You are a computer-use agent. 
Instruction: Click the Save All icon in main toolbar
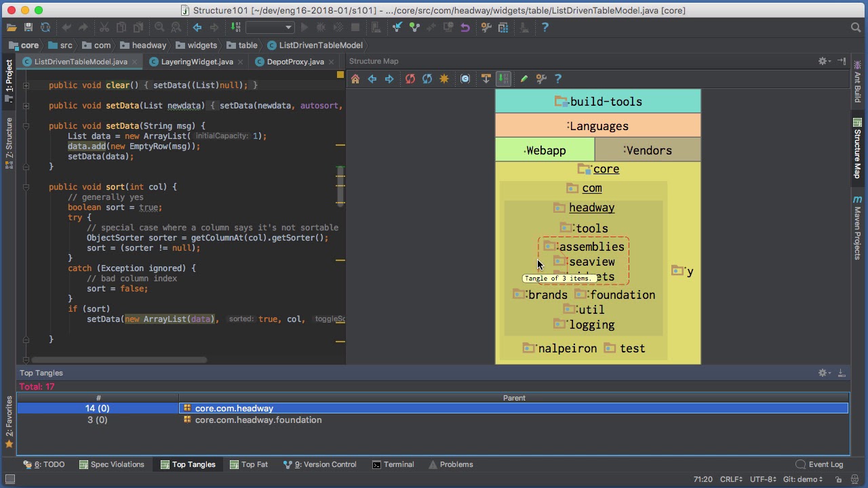pyautogui.click(x=28, y=27)
